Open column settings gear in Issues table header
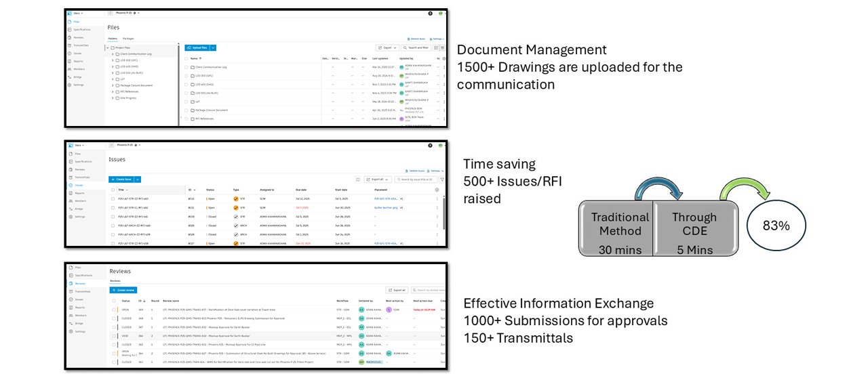 (437, 190)
